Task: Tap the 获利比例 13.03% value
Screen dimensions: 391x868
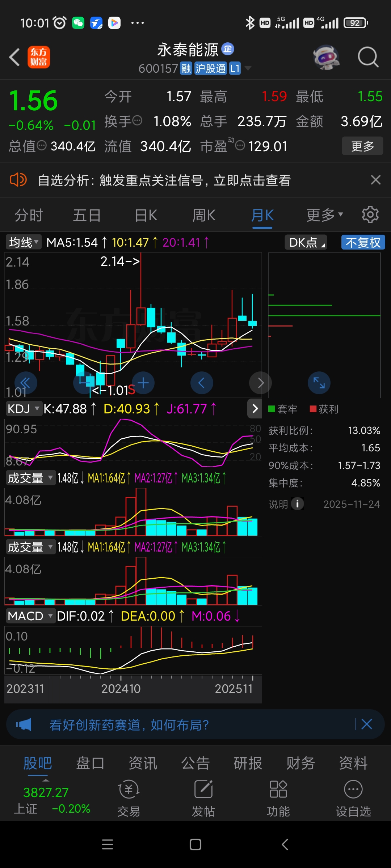Action: tap(364, 430)
